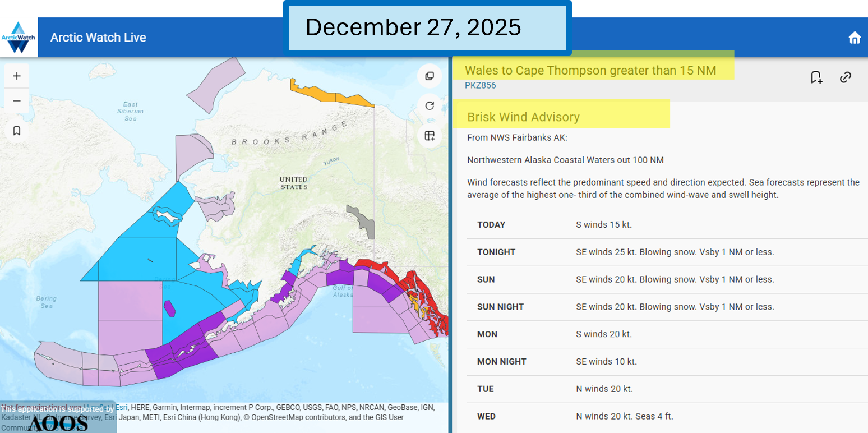The image size is (868, 433).
Task: Go to Home via house icon
Action: coord(855,38)
